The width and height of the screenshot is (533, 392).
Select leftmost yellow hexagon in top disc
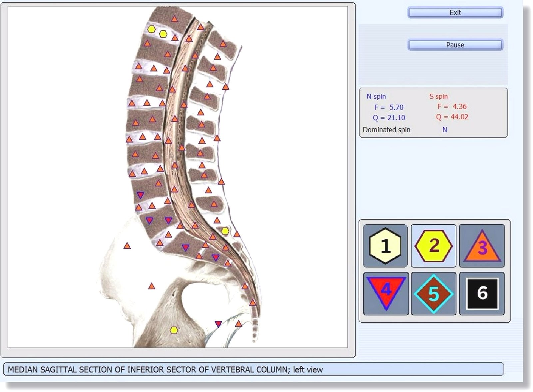(x=151, y=29)
